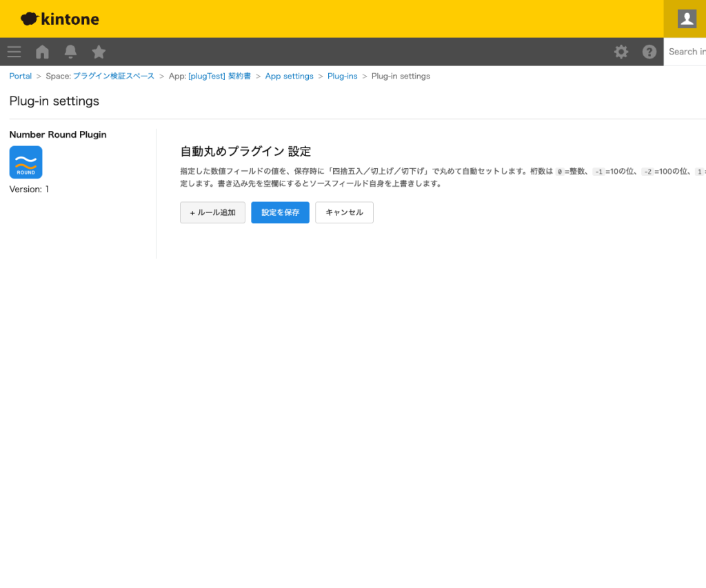Click the home icon in the toolbar

pyautogui.click(x=41, y=52)
